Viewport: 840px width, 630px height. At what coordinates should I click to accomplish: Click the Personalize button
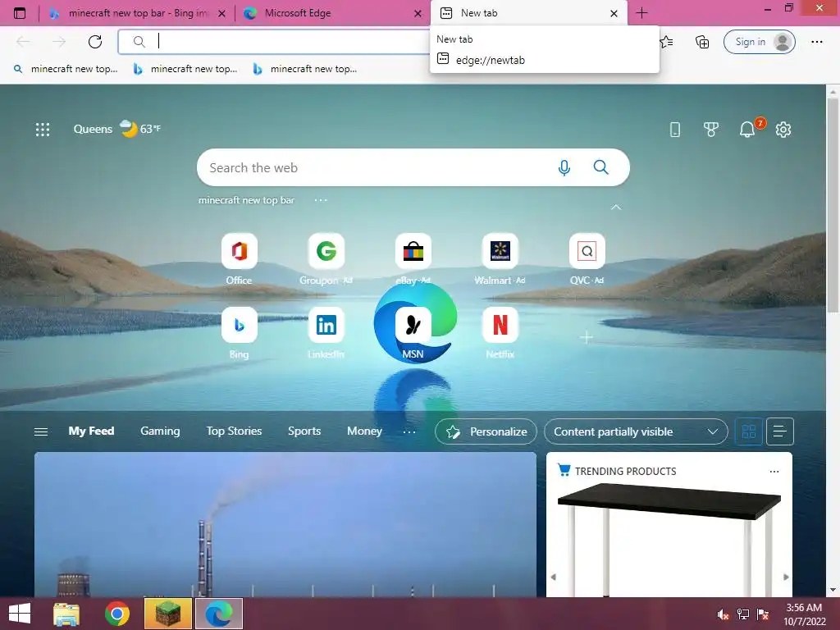[486, 431]
